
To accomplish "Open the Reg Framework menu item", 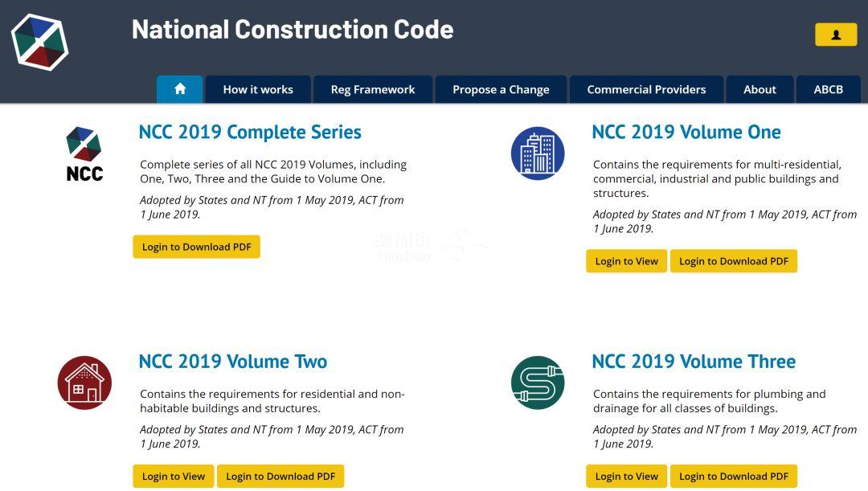I will click(373, 89).
